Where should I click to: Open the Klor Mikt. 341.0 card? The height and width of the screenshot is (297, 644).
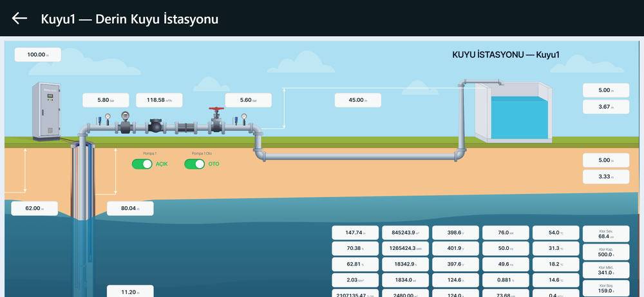pos(606,271)
